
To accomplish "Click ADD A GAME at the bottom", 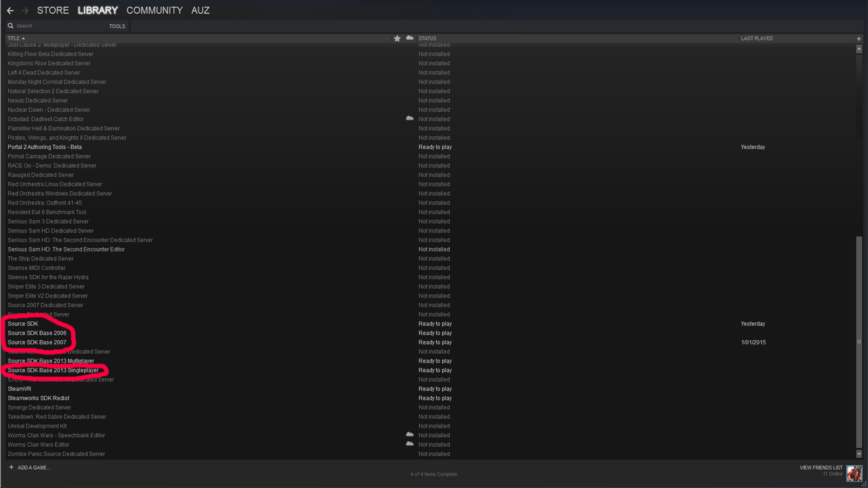I will 34,468.
